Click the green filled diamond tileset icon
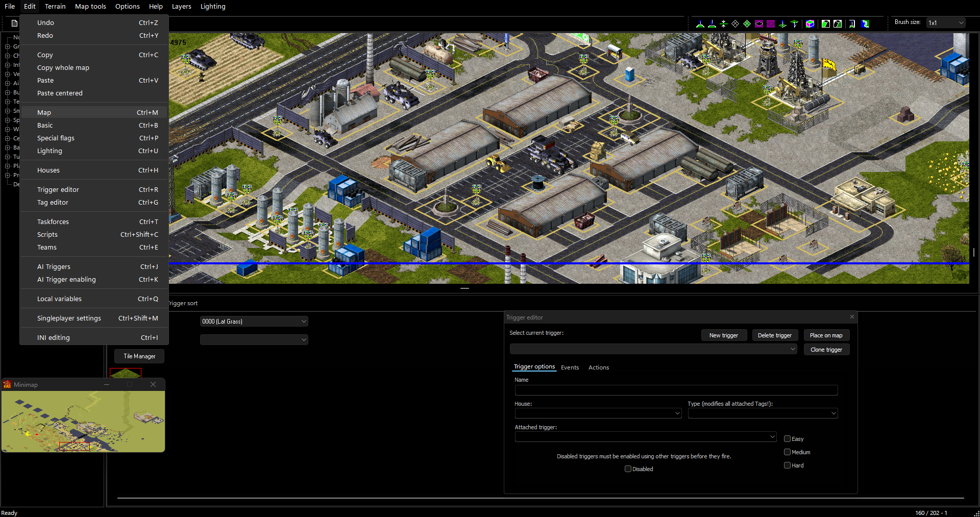 click(x=747, y=23)
